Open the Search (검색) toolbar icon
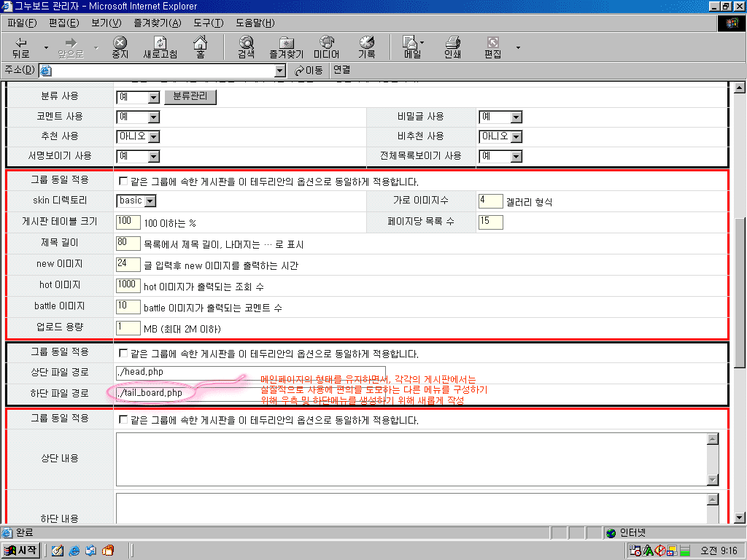747x560 pixels. coord(247,47)
